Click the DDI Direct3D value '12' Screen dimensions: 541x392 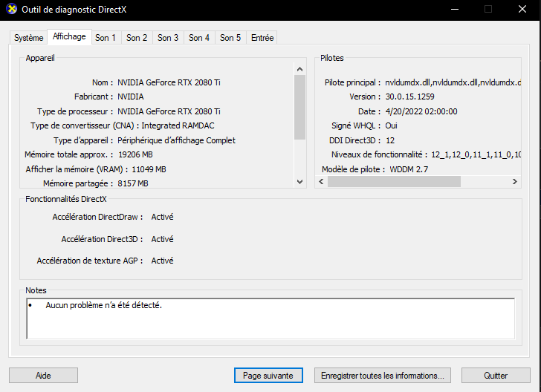tap(390, 140)
